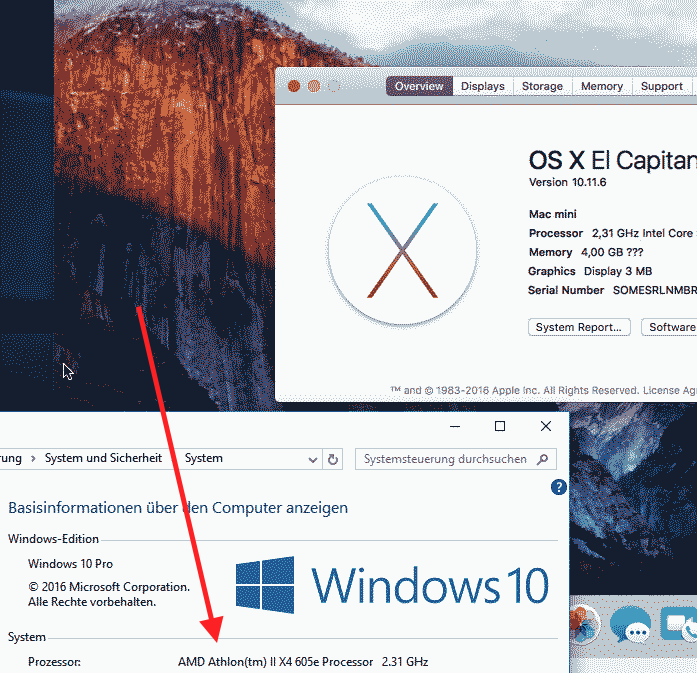This screenshot has width=697, height=673.
Task: Go to the Support tab
Action: click(x=661, y=86)
